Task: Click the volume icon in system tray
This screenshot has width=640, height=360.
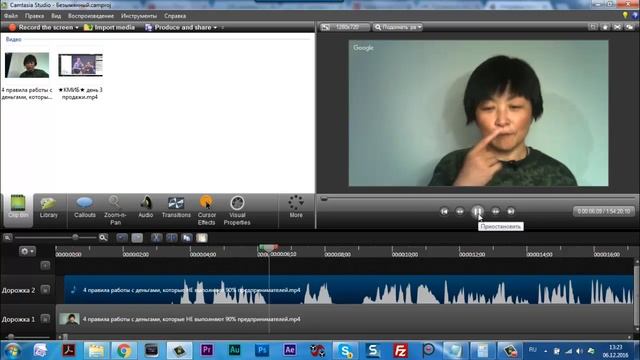Action: coord(580,351)
